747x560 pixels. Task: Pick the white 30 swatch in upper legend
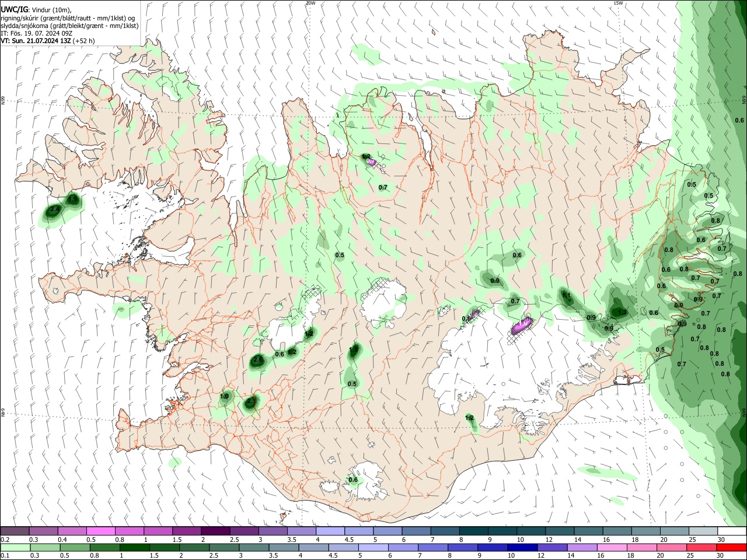(x=732, y=531)
